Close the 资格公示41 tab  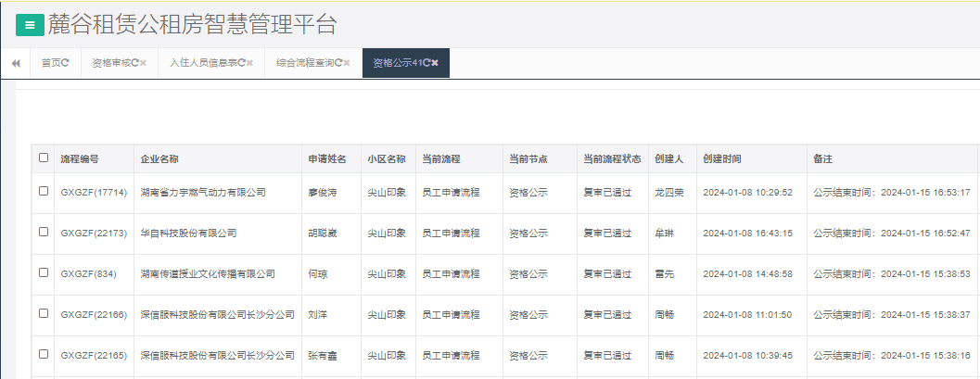[x=435, y=62]
